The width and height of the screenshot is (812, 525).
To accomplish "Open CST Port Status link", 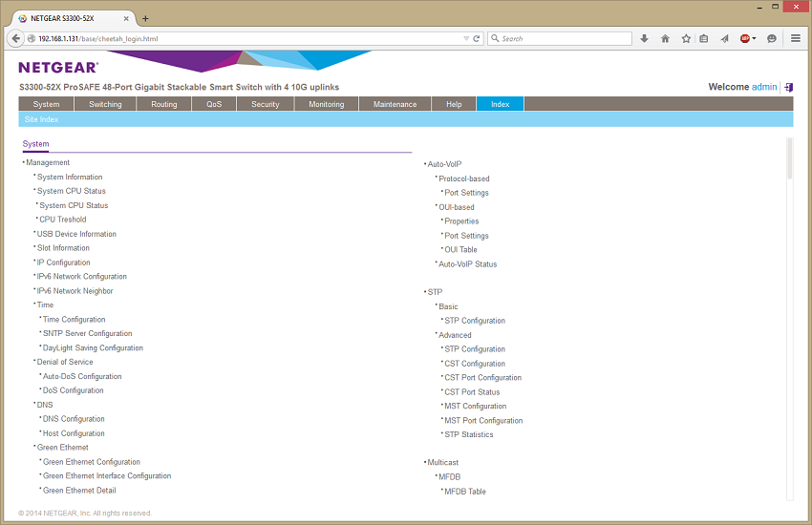I will tap(472, 391).
